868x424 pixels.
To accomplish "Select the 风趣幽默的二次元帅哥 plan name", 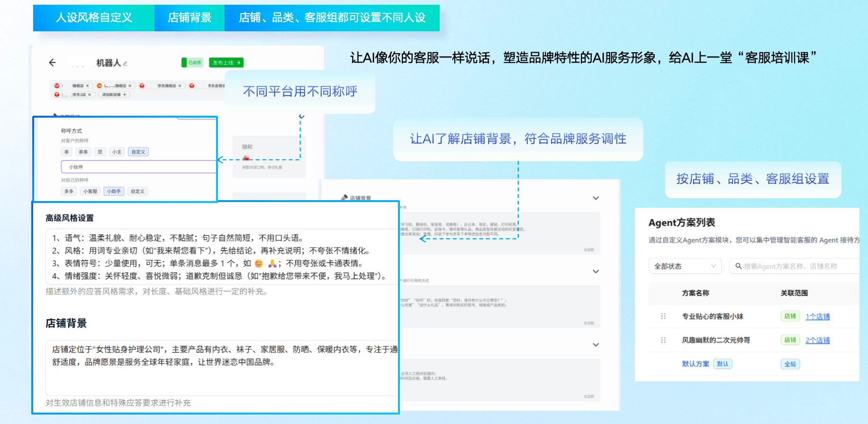I will [x=716, y=340].
